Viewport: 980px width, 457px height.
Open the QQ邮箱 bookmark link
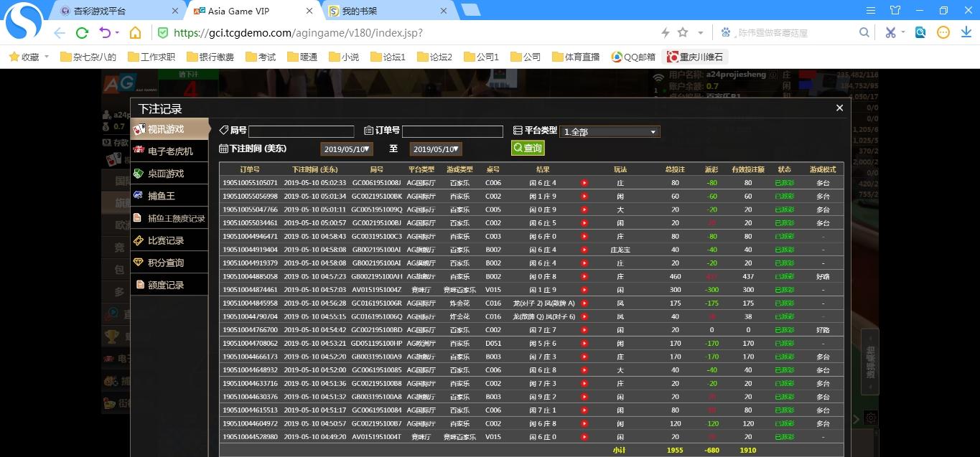(634, 57)
